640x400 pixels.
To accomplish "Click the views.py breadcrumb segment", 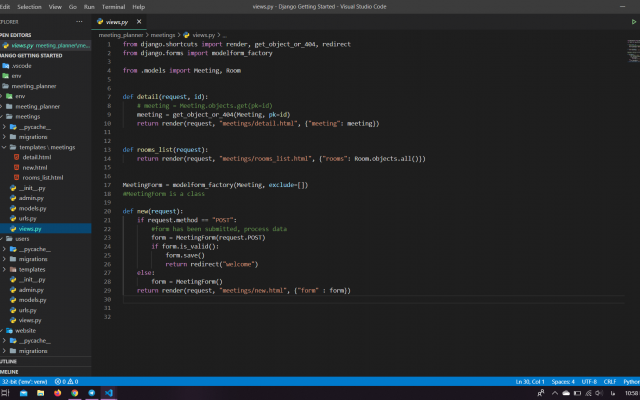I will [203, 35].
